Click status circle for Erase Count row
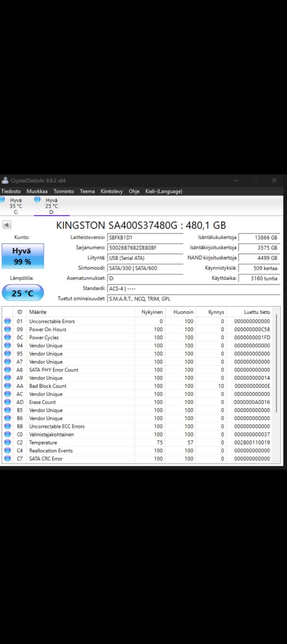This screenshot has height=644, width=287. [x=7, y=402]
